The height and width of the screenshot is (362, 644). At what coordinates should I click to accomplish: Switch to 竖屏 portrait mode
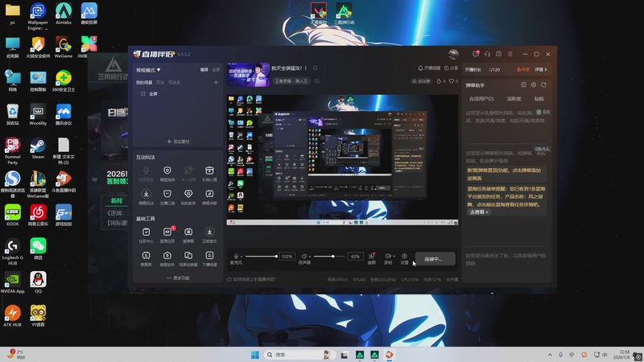coord(216,70)
